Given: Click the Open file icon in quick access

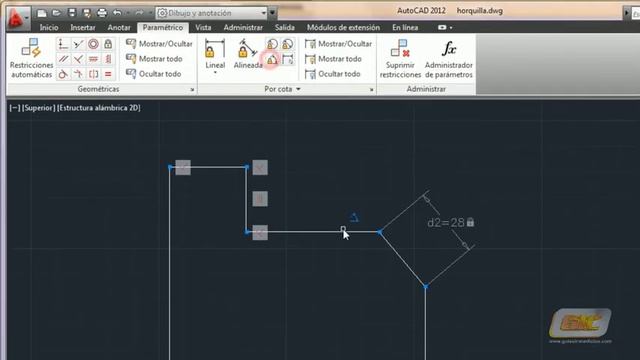Looking at the screenshot, I should pyautogui.click(x=56, y=13).
